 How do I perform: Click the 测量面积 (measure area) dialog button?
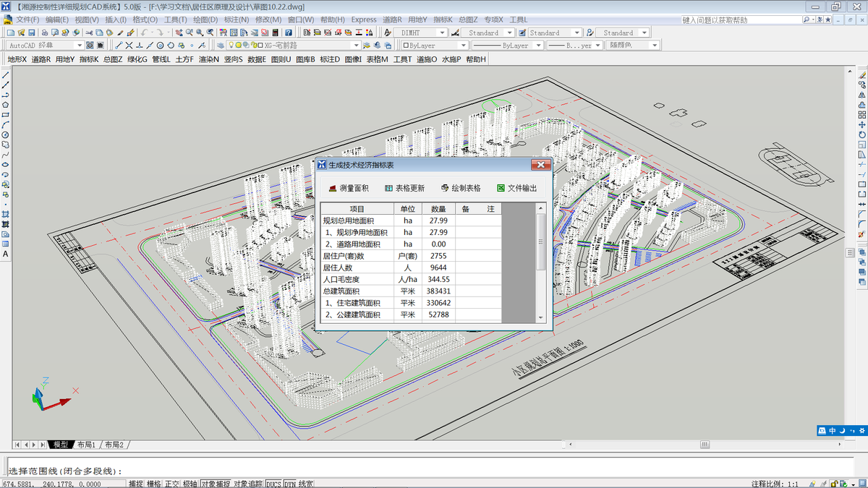pos(349,188)
